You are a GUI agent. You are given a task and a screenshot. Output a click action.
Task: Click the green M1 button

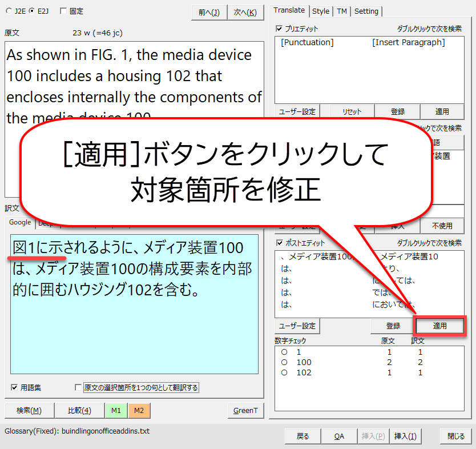pyautogui.click(x=116, y=410)
